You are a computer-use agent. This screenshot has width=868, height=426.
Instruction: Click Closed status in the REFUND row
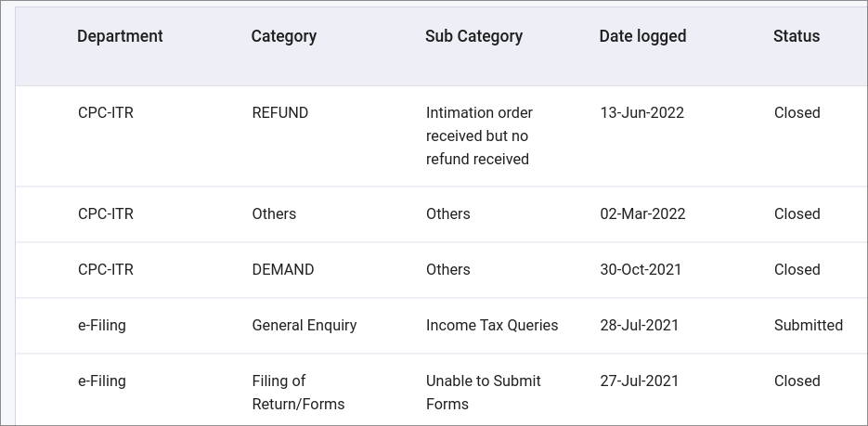(797, 113)
